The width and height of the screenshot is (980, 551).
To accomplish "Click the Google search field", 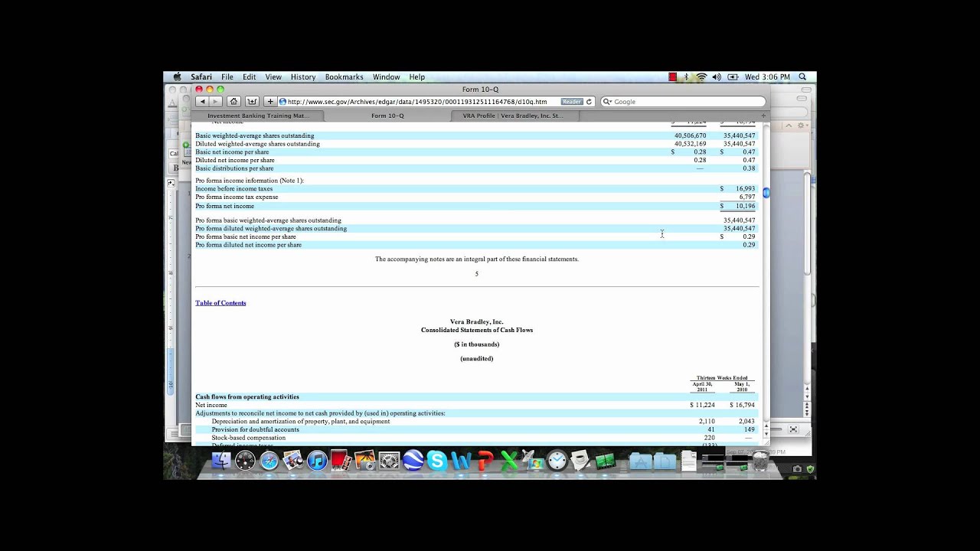I will 683,101.
